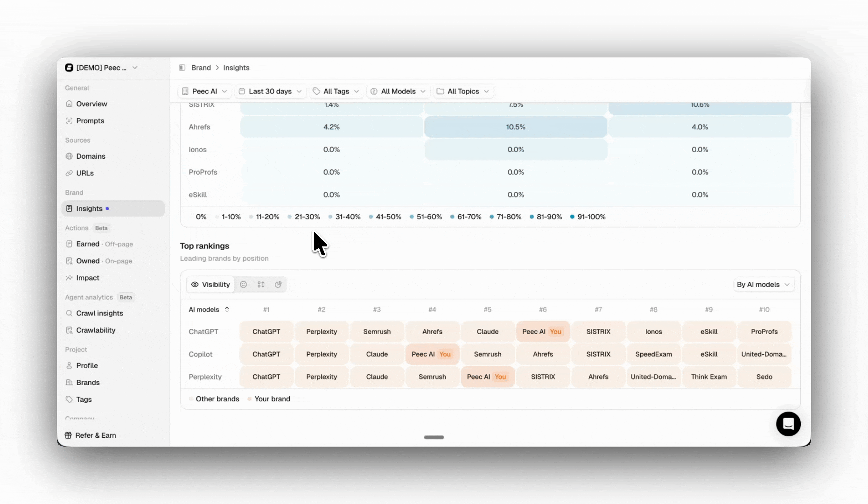
Task: Click the Peec AI cell in the Copilot row
Action: coord(432,354)
